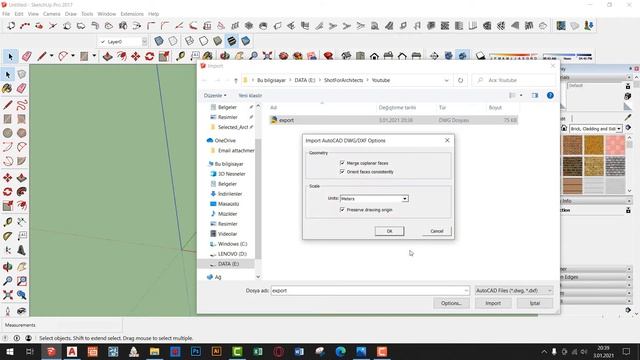Click the İptal button
640x360 pixels.
coord(535,303)
